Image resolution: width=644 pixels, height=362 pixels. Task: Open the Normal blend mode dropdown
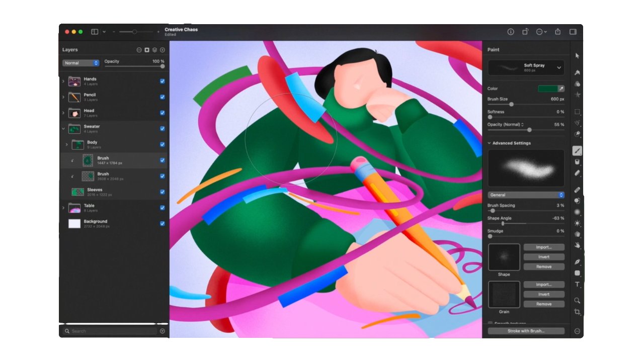tap(80, 63)
